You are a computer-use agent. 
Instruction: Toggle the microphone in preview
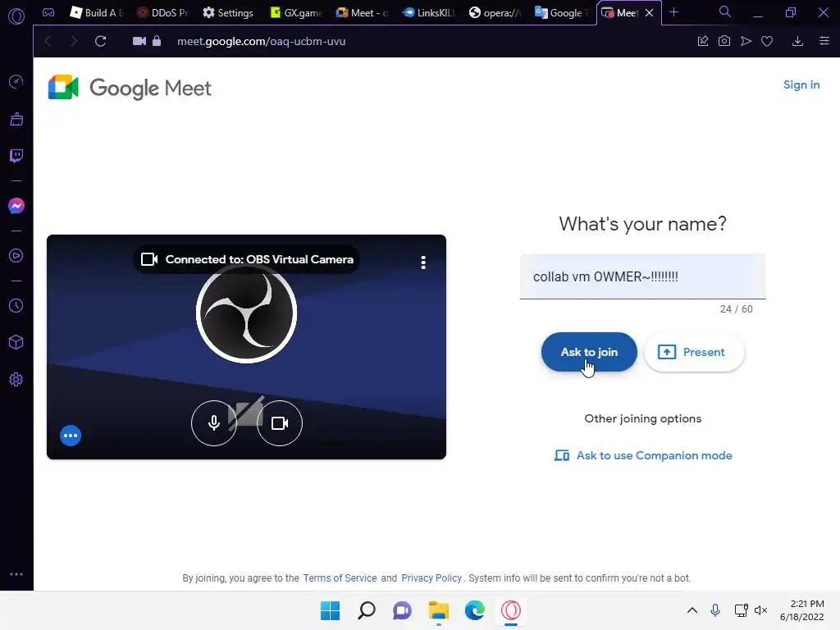214,423
